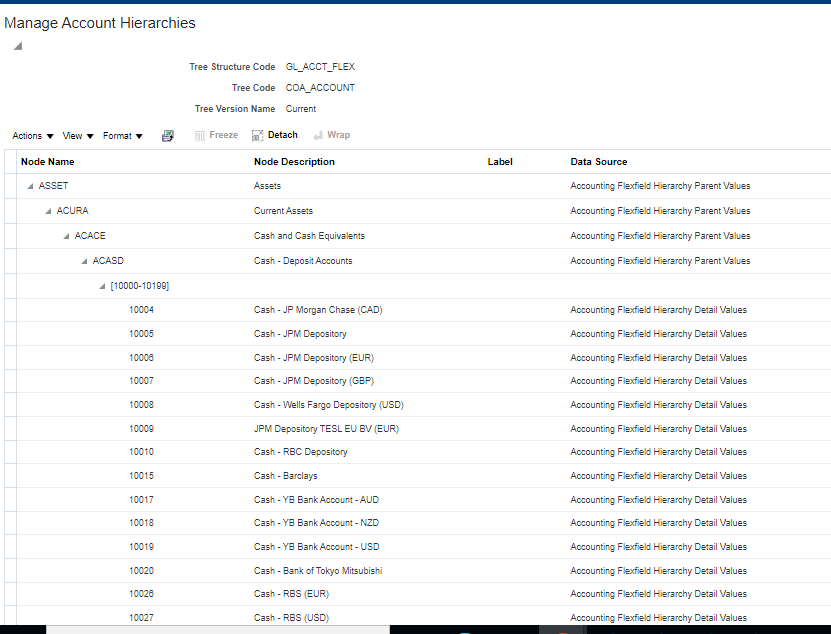Collapse the ACACE node
Image resolution: width=831 pixels, height=634 pixels.
click(x=64, y=235)
